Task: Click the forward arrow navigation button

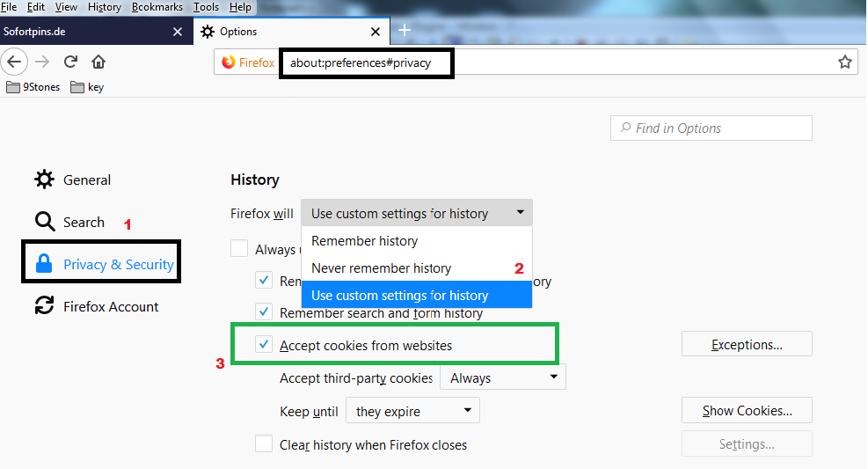Action: tap(42, 62)
